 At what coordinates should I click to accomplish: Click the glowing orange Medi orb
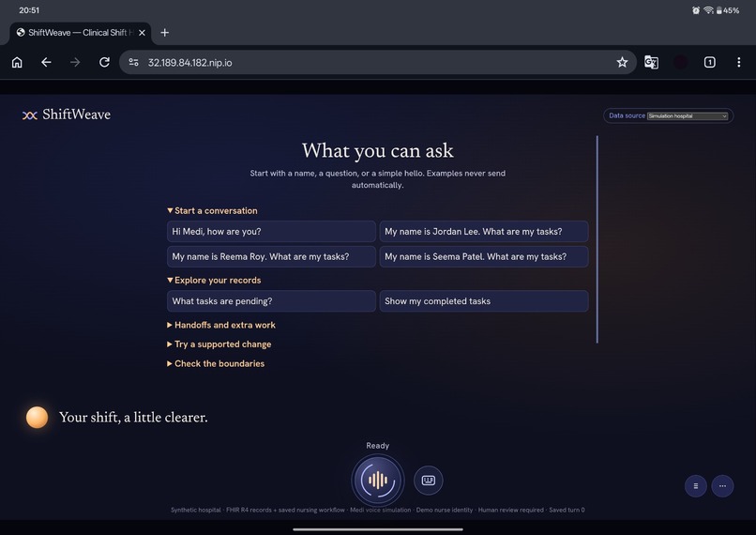(37, 418)
